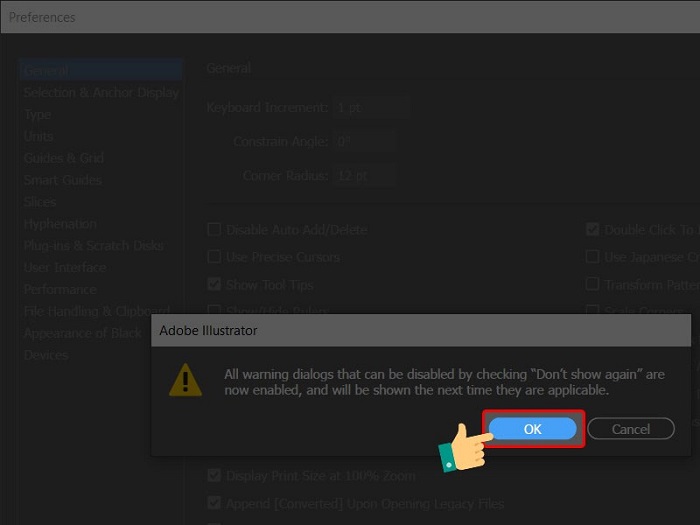Select Units in the preferences sidebar

point(38,136)
